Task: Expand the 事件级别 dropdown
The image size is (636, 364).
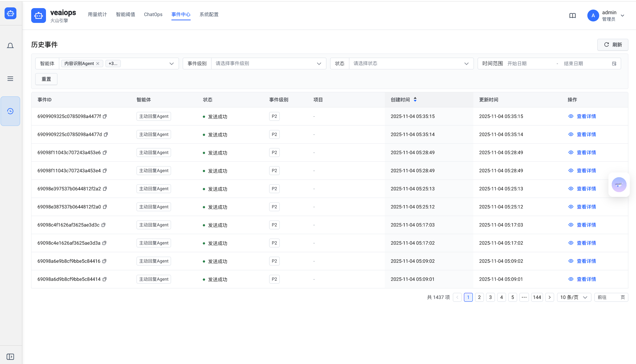Action: [x=268, y=64]
